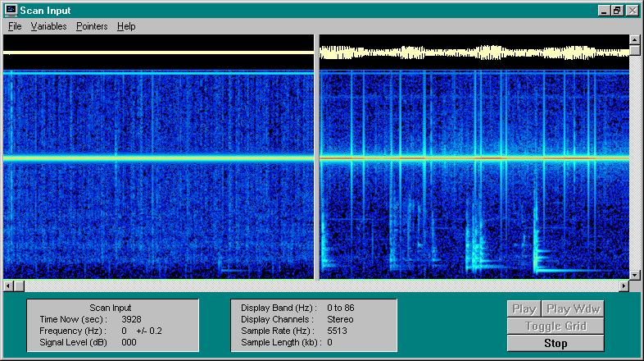644x361 pixels.
Task: Click the Scan Input title bar icon
Action: tap(11, 11)
